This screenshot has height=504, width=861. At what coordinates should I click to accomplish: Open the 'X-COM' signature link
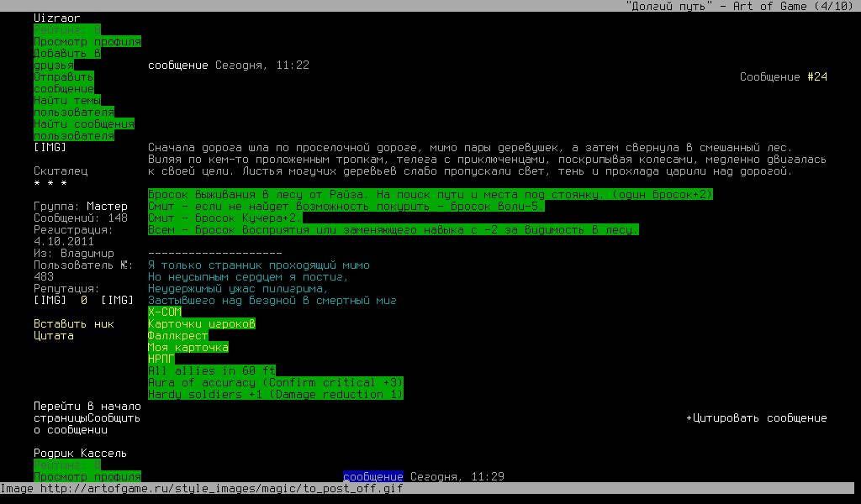(164, 312)
